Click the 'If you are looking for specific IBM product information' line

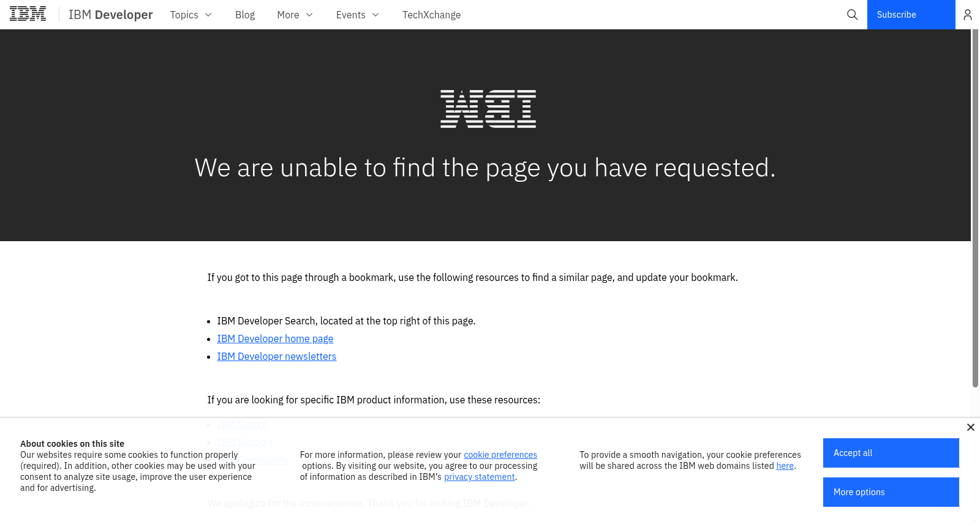(x=374, y=400)
